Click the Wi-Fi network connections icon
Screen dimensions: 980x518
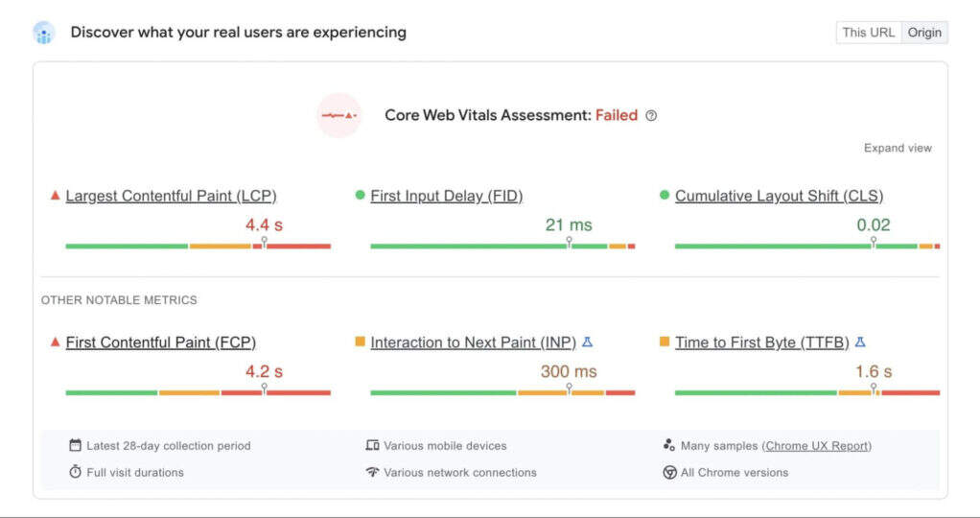point(372,472)
